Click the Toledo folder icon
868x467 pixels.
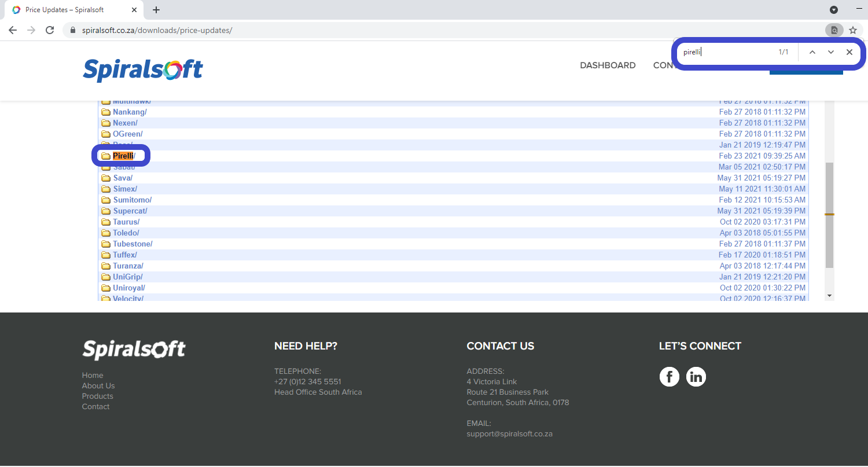pyautogui.click(x=106, y=233)
